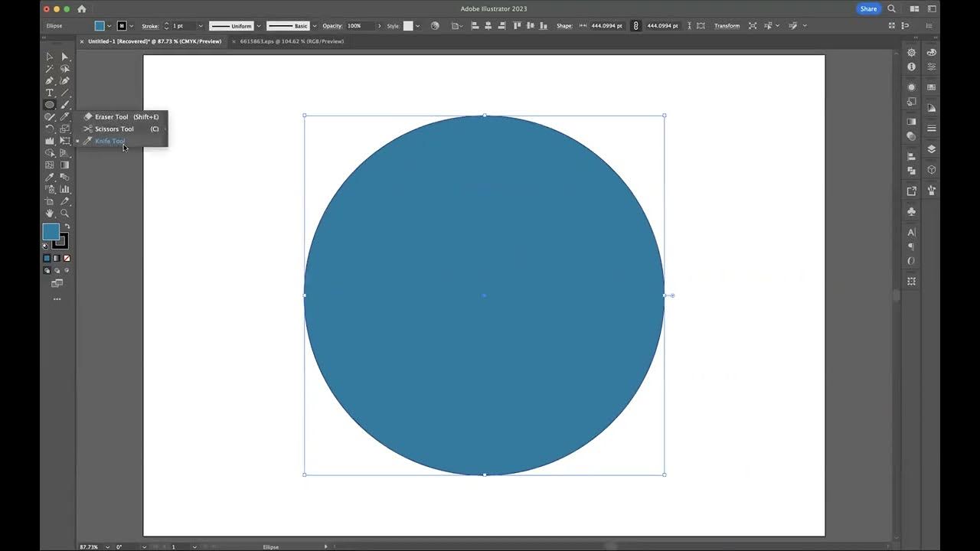Select the Width tool
This screenshot has height=551, width=980.
(50, 141)
